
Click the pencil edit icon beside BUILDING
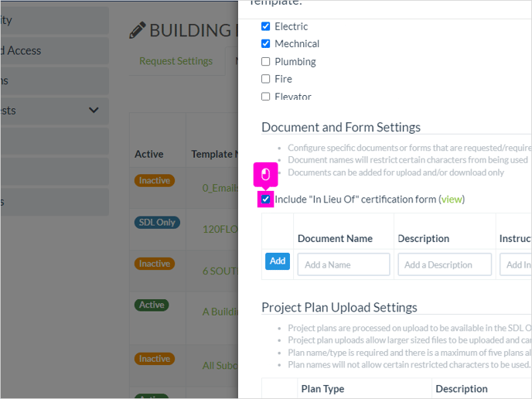pyautogui.click(x=138, y=30)
